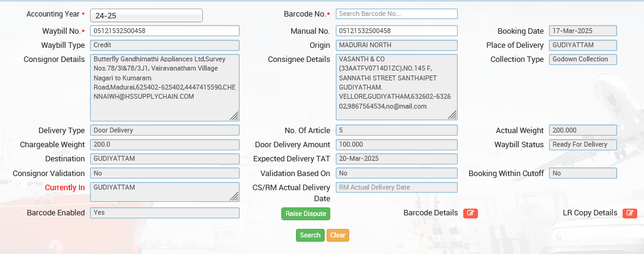This screenshot has width=644, height=254.
Task: Open Barcode Details edit icon
Action: click(x=470, y=213)
